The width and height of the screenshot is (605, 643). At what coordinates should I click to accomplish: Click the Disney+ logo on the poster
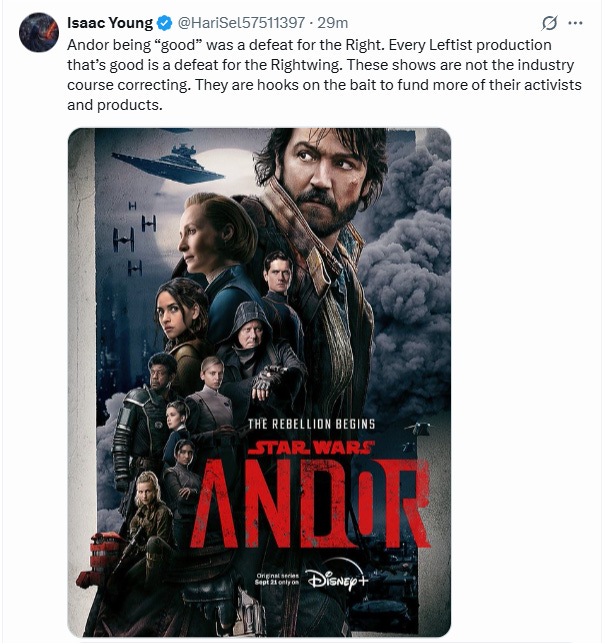pyautogui.click(x=337, y=576)
